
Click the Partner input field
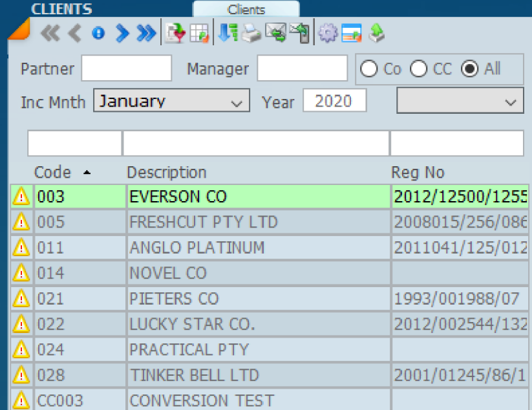pos(126,69)
